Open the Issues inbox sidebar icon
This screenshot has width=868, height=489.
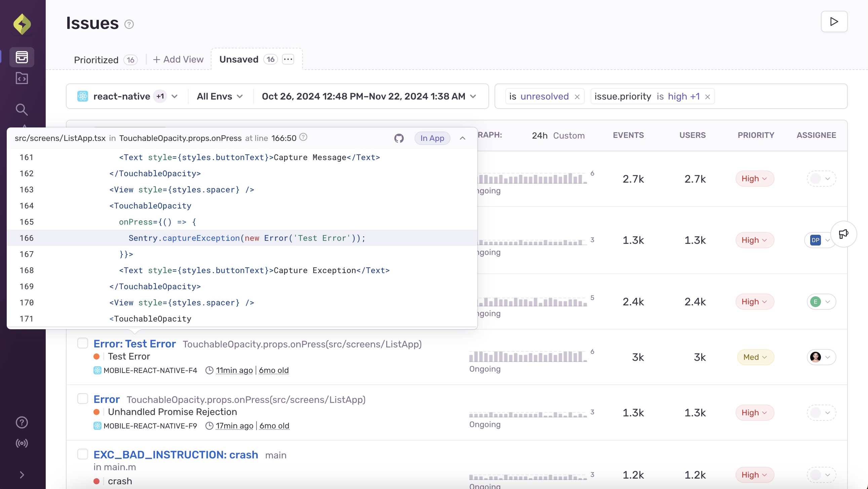(22, 57)
